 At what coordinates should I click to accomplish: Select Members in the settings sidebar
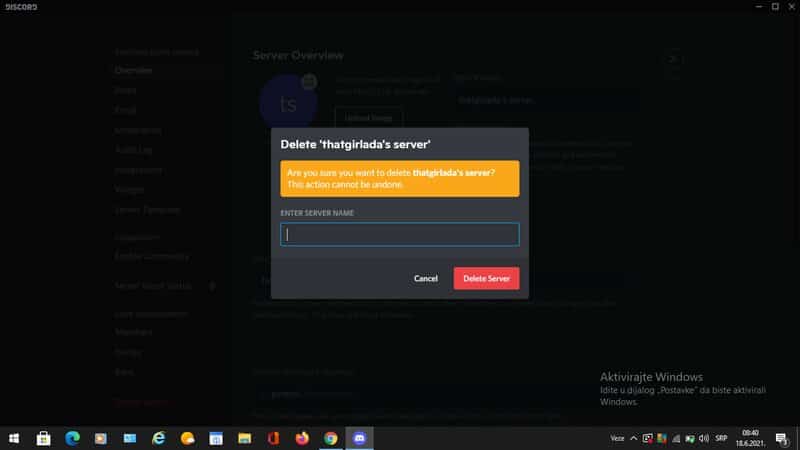[x=133, y=332]
